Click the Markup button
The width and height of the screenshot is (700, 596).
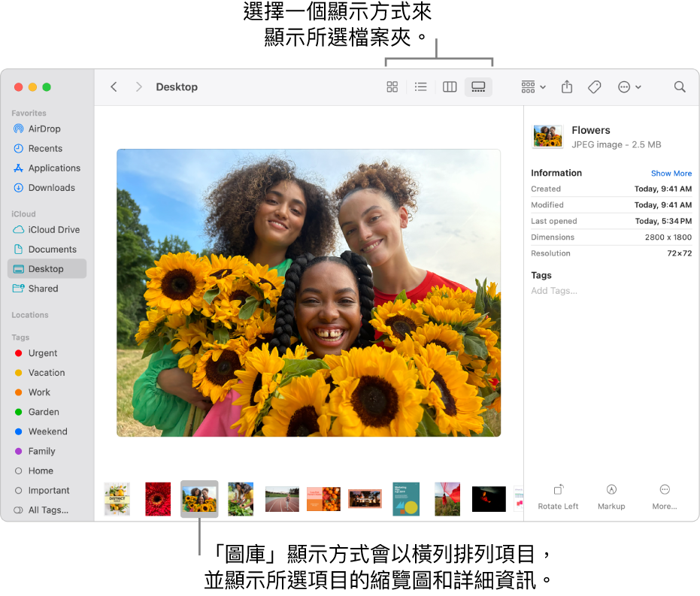point(611,498)
